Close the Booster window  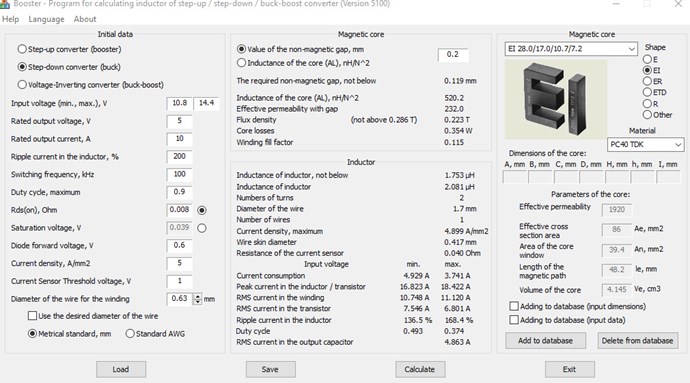click(x=678, y=4)
